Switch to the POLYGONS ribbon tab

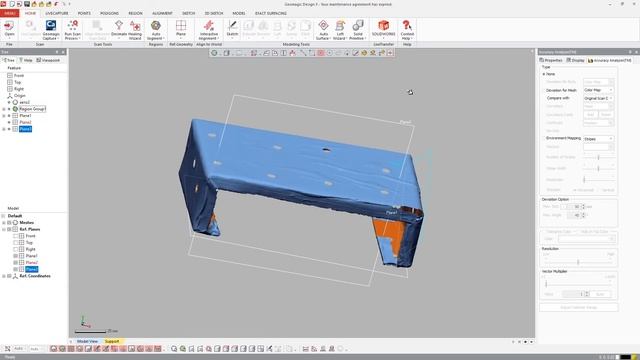pos(109,13)
